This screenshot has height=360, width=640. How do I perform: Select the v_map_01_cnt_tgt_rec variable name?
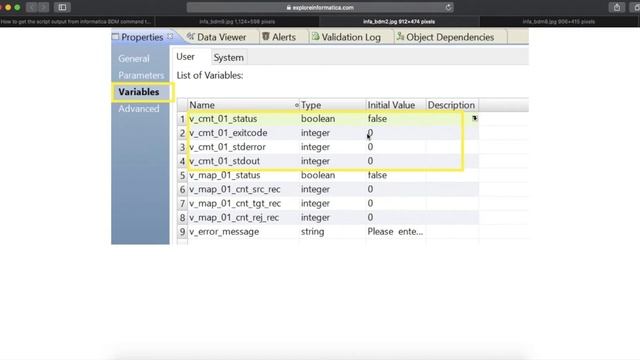click(x=235, y=203)
